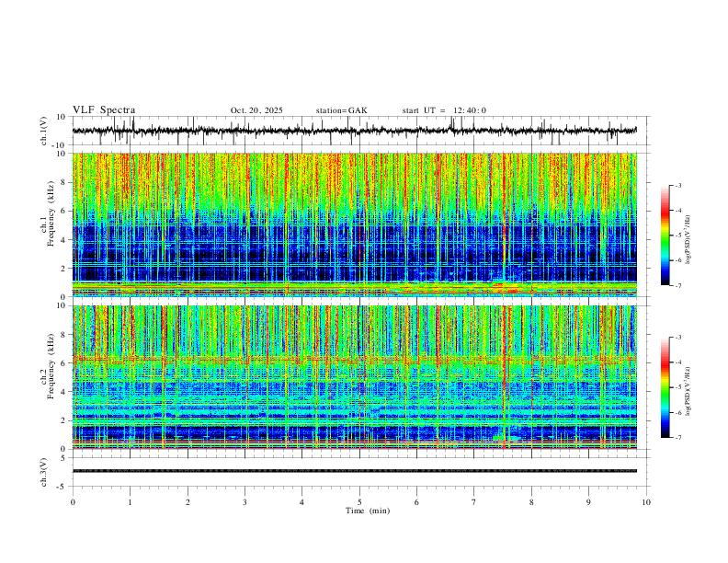Click the ch.1 color bar log(PSD) label
The width and height of the screenshot is (728, 563).
click(x=688, y=239)
